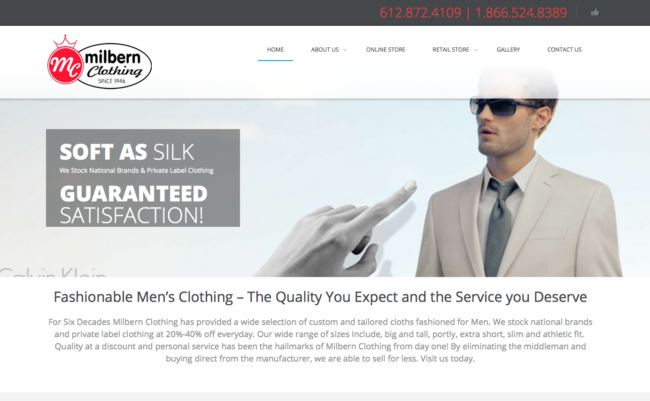This screenshot has width=650, height=401.
Task: Click the Guaranteed Satisfaction banner text
Action: tap(133, 204)
